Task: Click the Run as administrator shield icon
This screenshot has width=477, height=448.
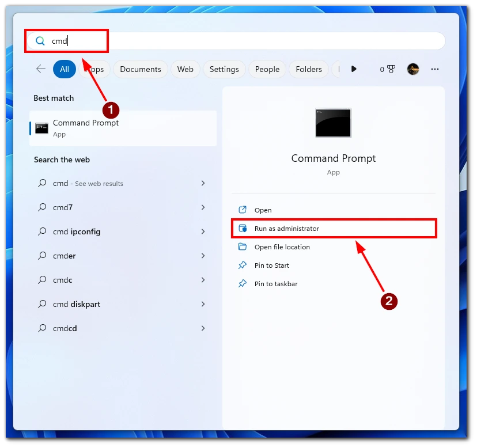Action: [x=243, y=229]
